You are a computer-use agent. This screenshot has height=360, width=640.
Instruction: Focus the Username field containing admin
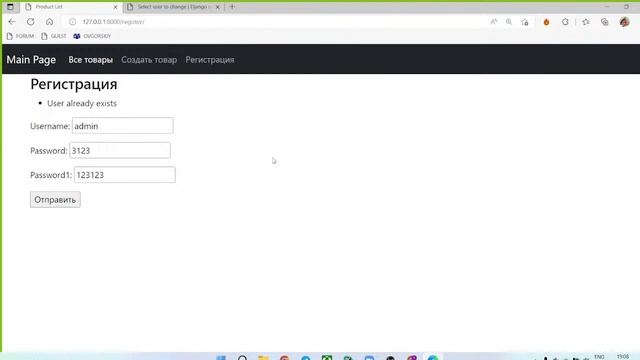[122, 126]
